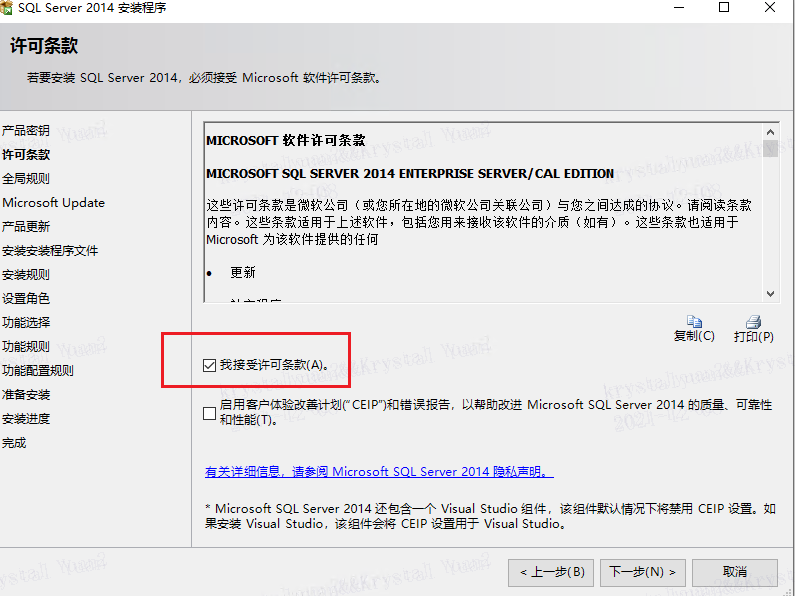795x596 pixels.
Task: Click the 下一步(N) next button
Action: 642,573
